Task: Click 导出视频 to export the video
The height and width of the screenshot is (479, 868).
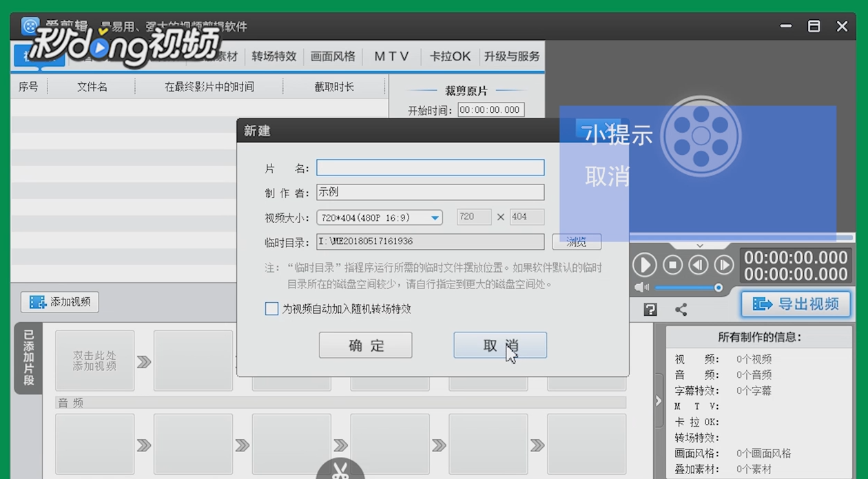Action: 796,304
